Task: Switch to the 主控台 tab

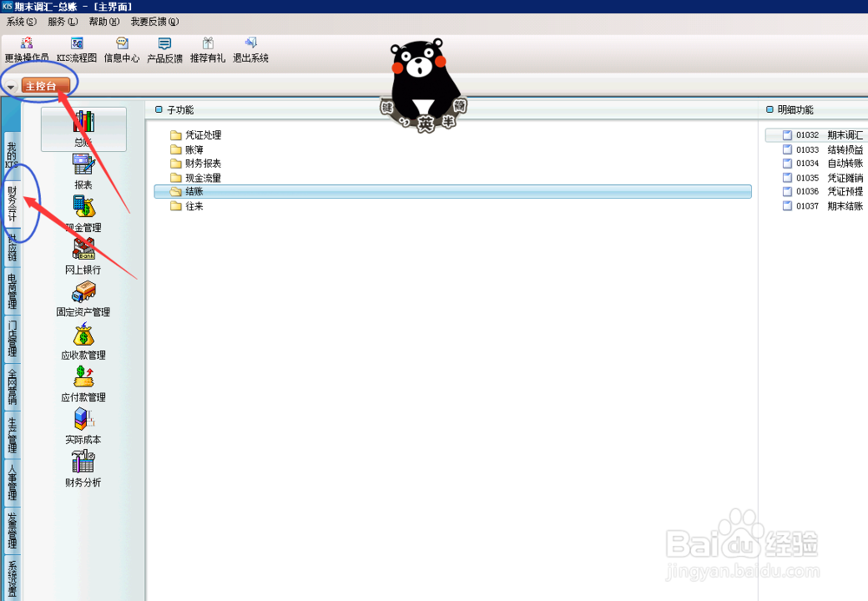Action: 45,86
